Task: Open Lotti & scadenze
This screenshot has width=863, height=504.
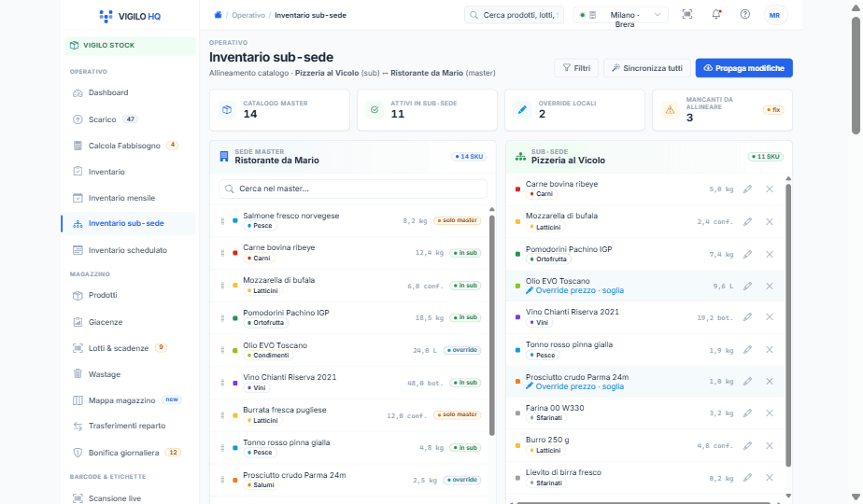Action: 129,348
